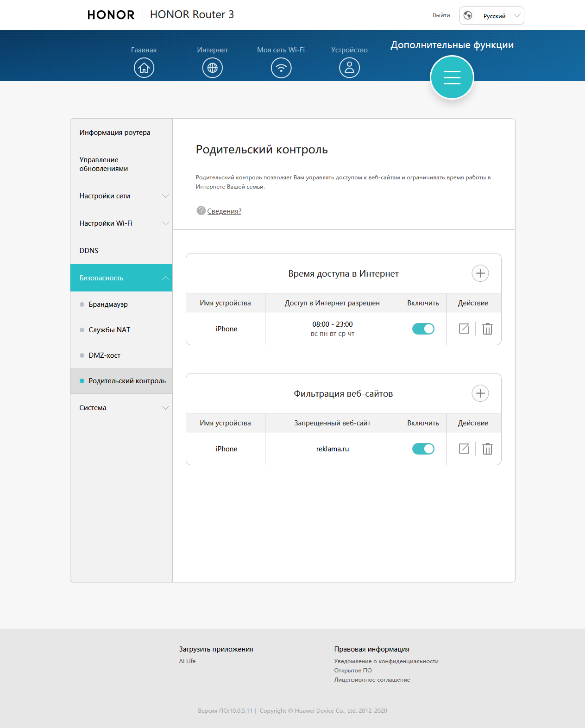585x728 pixels.
Task: Click the Выйти logout link
Action: (x=441, y=15)
